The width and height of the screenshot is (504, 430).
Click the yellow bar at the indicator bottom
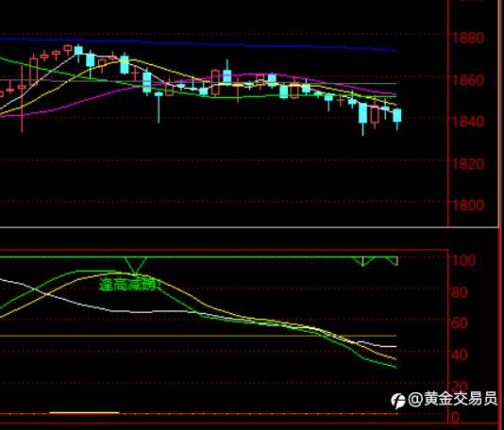pyautogui.click(x=84, y=412)
